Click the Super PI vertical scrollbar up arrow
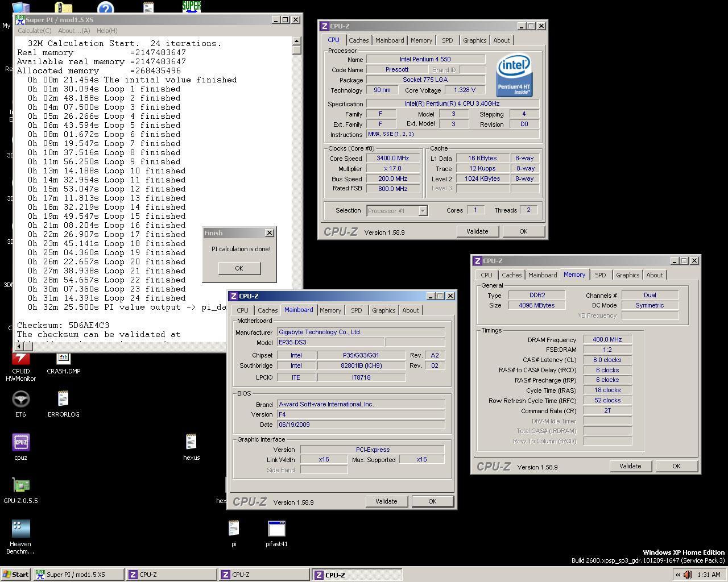 [x=297, y=41]
